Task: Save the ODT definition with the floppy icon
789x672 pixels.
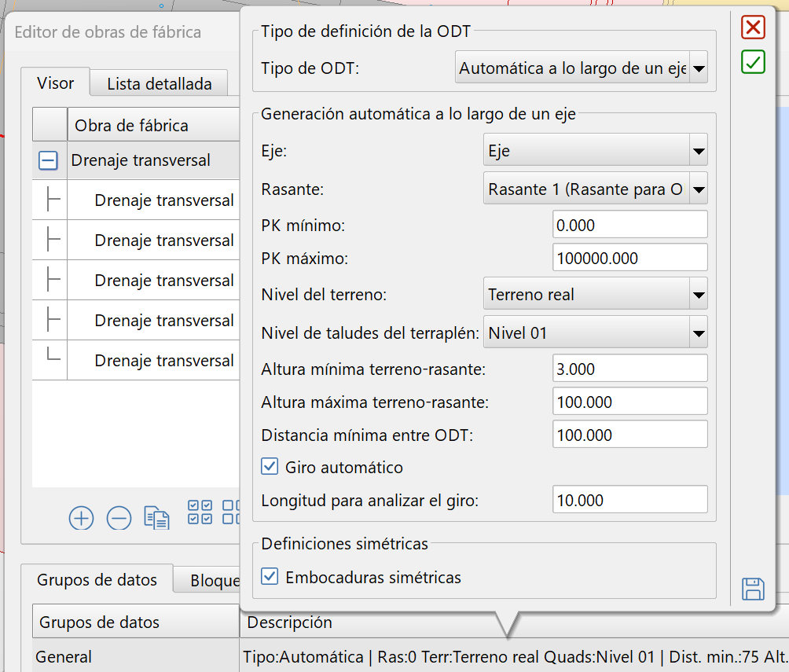Action: tap(752, 589)
